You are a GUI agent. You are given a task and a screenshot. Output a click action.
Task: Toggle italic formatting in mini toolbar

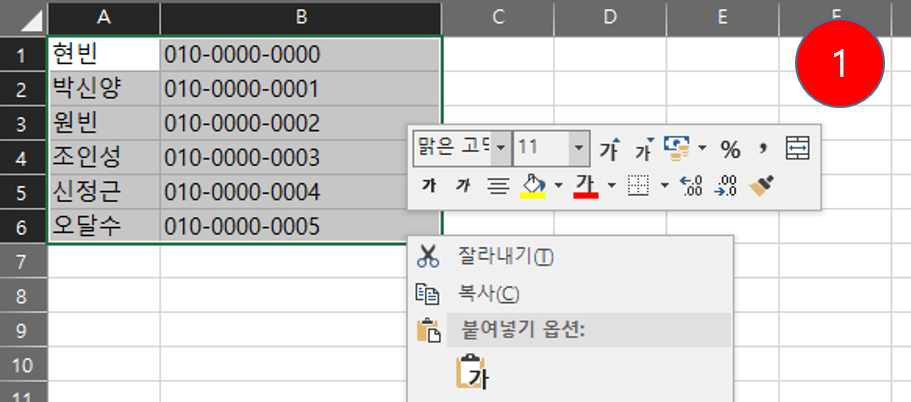462,185
